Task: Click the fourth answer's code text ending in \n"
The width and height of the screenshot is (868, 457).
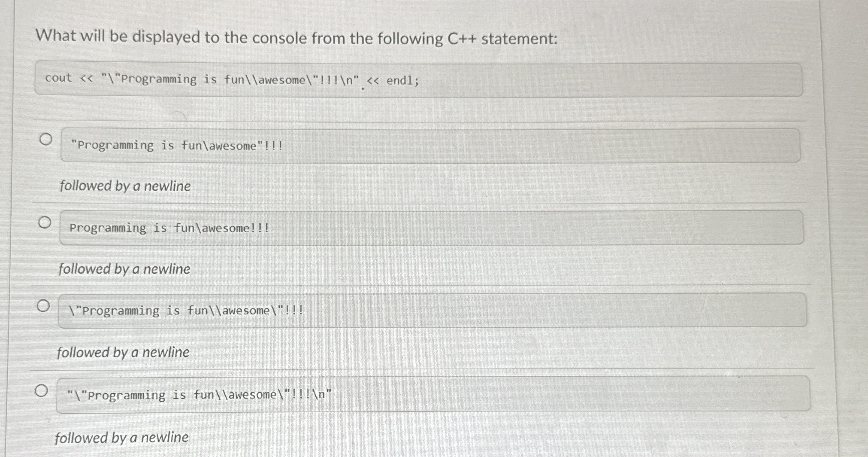Action: 199,395
